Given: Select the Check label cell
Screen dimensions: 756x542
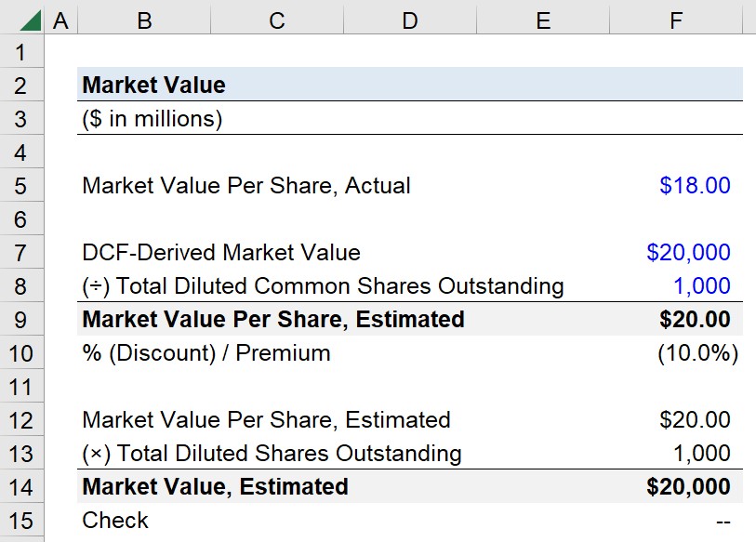Looking at the screenshot, I should coord(114,520).
